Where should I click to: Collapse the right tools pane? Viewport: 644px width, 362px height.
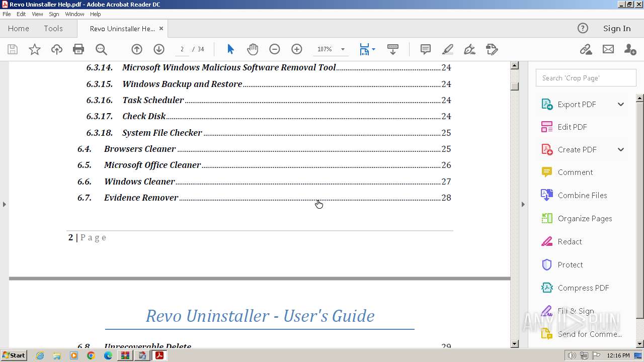coord(523,204)
